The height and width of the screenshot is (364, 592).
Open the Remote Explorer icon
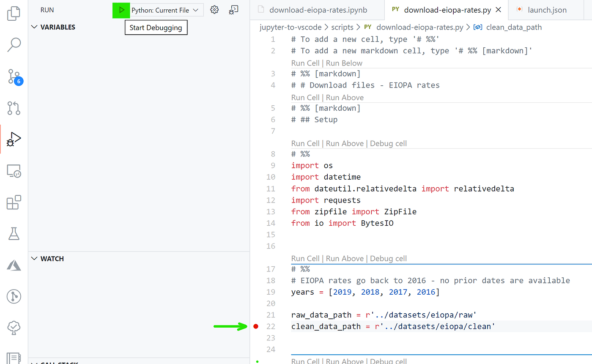[x=14, y=171]
